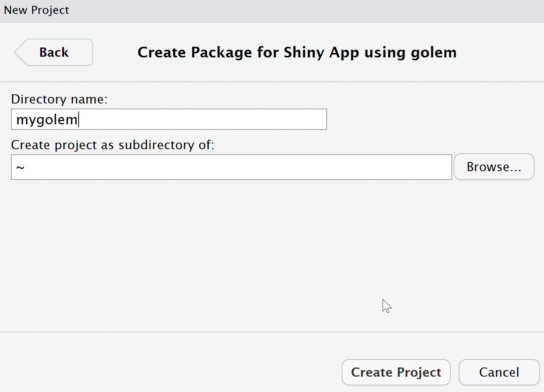Click the tilde path in the subdirectory field
This screenshot has height=392, width=544.
pos(20,167)
